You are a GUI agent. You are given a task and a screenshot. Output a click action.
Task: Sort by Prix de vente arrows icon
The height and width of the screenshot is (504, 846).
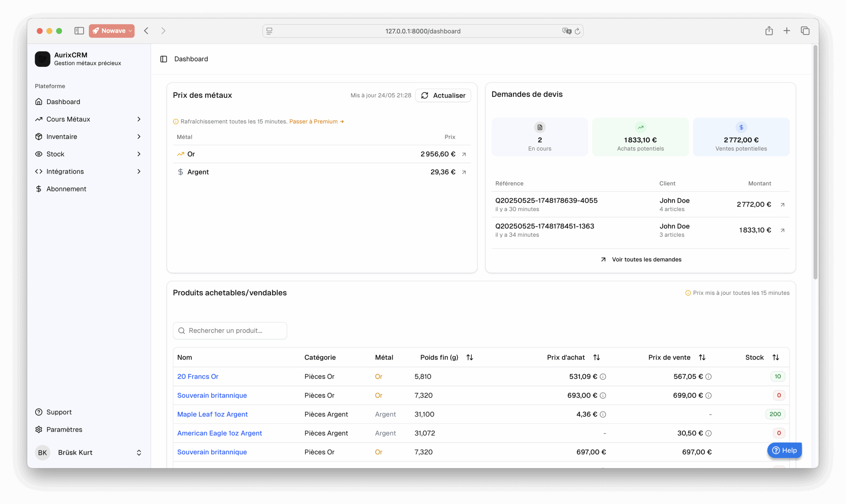click(702, 357)
